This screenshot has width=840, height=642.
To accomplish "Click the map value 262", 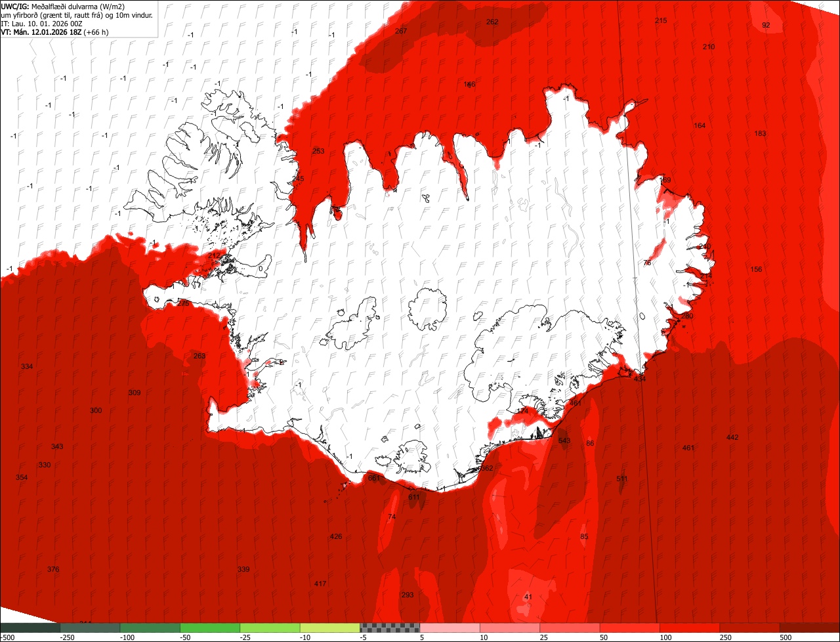I will coord(492,22).
